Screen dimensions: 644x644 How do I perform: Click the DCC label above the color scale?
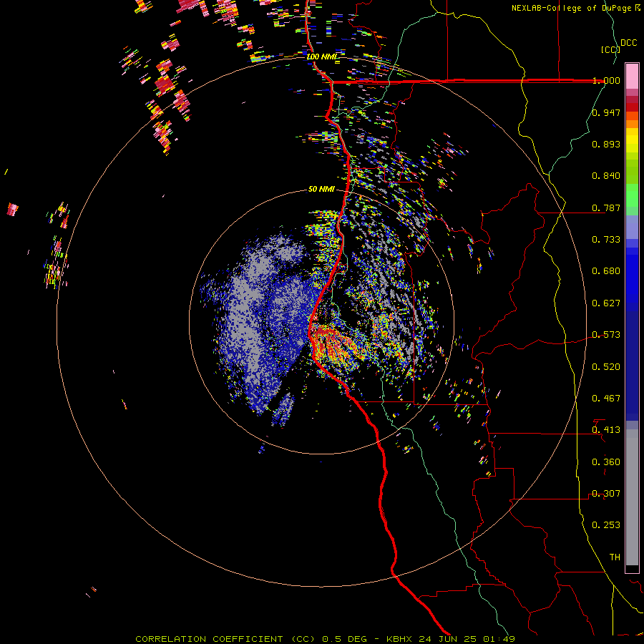[629, 43]
